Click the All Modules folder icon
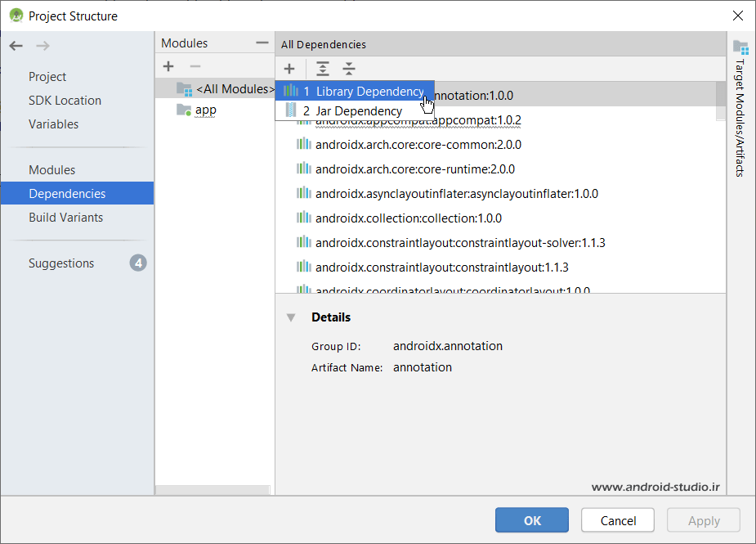This screenshot has height=544, width=756. 184,89
